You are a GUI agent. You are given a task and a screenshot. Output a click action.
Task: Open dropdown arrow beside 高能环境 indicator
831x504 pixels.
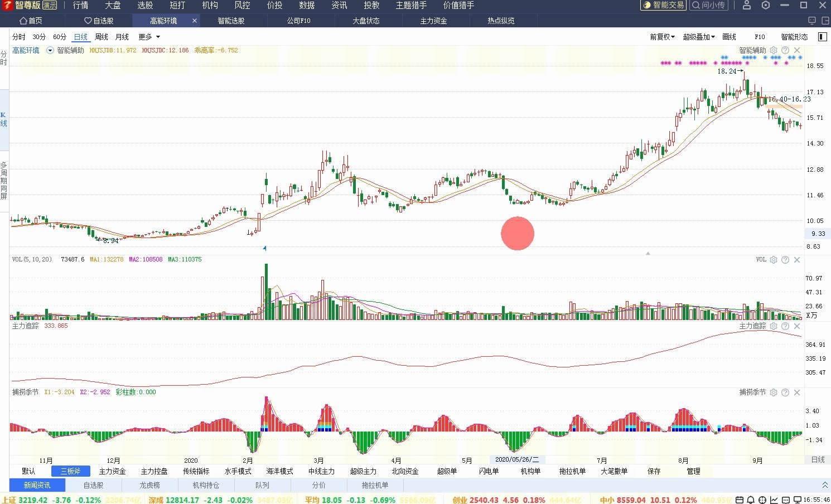point(50,50)
